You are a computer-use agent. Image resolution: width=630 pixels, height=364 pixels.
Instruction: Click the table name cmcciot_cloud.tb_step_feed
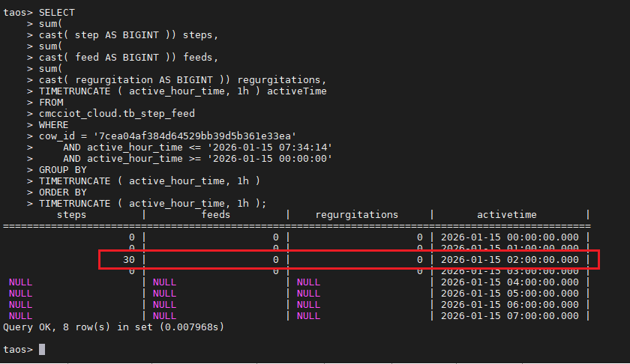click(x=117, y=114)
